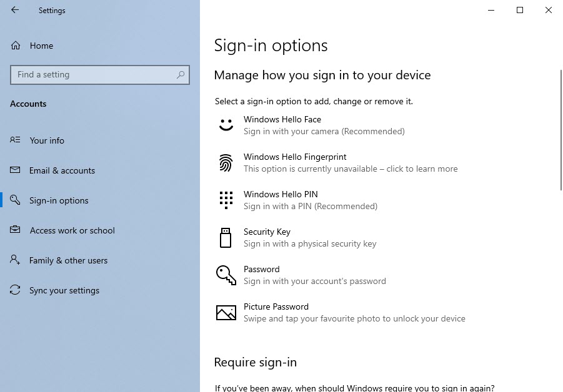Viewport: 563px width, 392px height.
Task: Click the Access work or school briefcase icon
Action: [x=15, y=230]
